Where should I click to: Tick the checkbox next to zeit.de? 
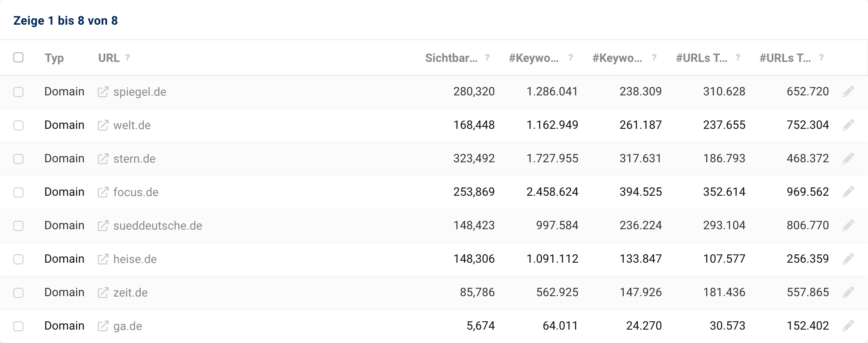click(x=18, y=293)
